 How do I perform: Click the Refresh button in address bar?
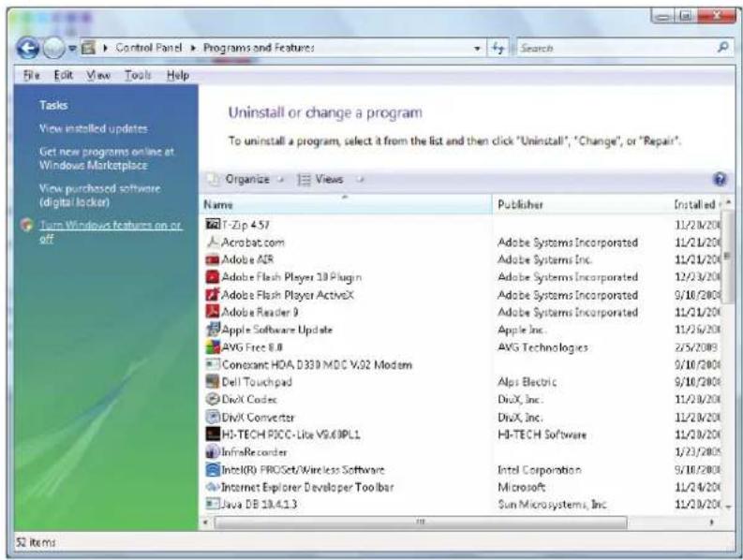[x=498, y=48]
